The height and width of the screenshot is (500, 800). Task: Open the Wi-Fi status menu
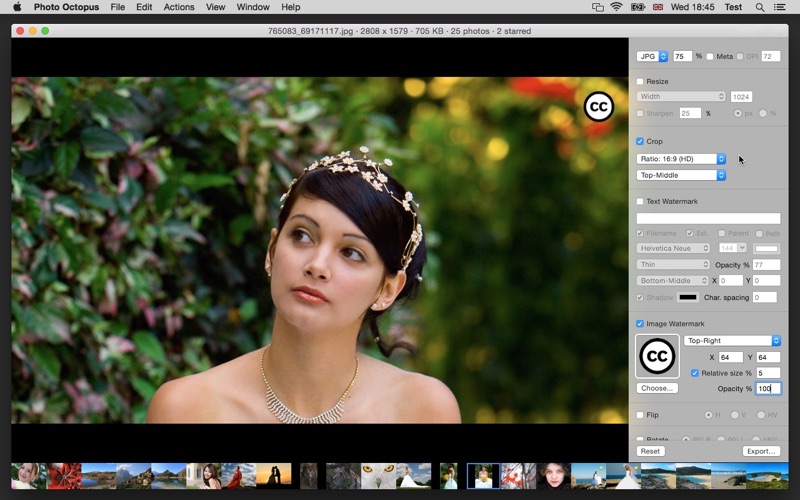(617, 7)
